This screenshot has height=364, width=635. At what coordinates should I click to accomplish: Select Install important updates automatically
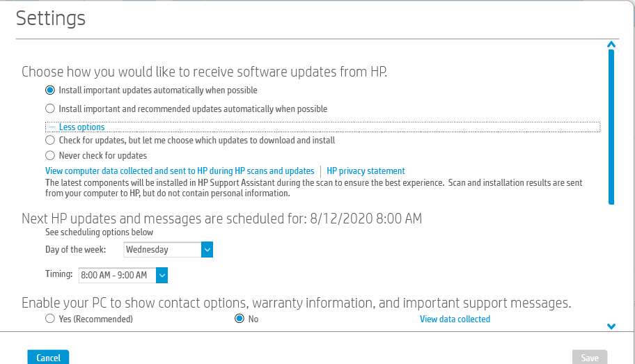pyautogui.click(x=50, y=90)
